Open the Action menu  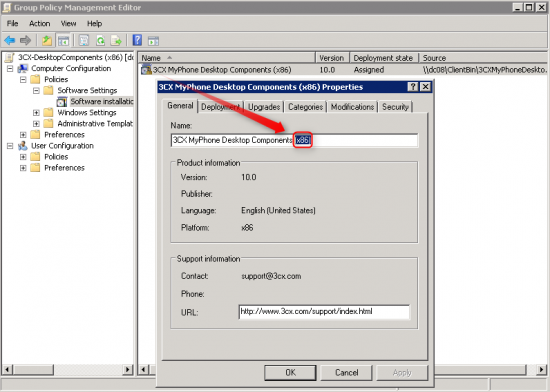[40, 23]
